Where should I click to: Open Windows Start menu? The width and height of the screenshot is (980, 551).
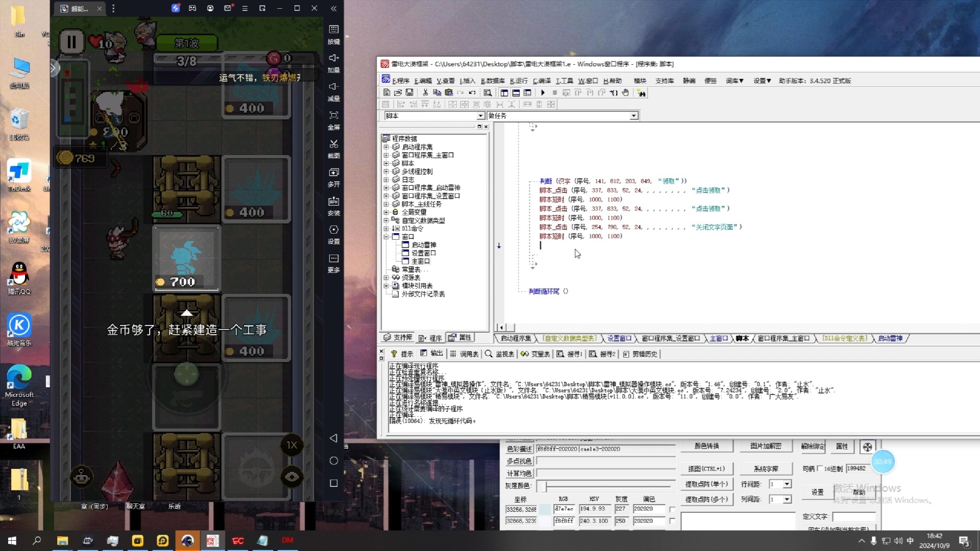(12, 541)
